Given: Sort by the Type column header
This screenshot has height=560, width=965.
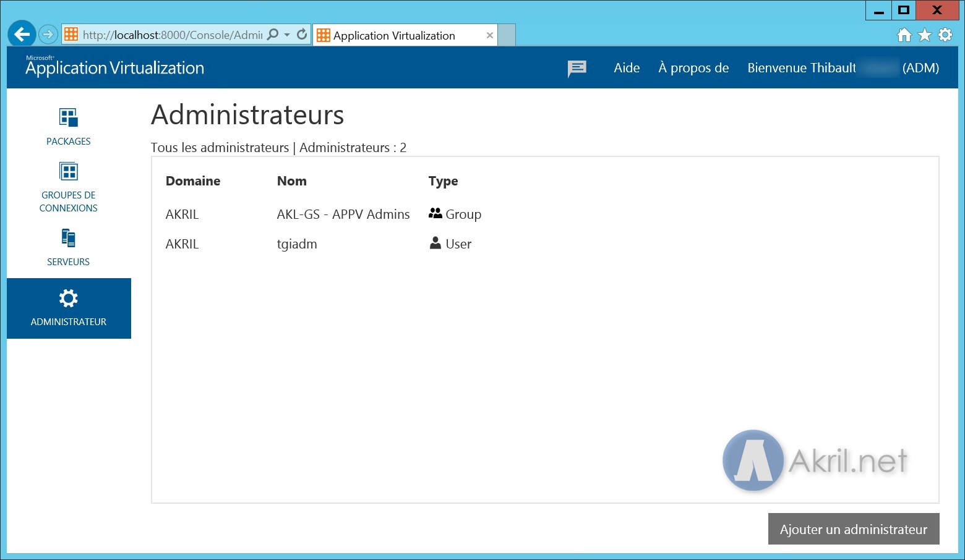Looking at the screenshot, I should (444, 181).
